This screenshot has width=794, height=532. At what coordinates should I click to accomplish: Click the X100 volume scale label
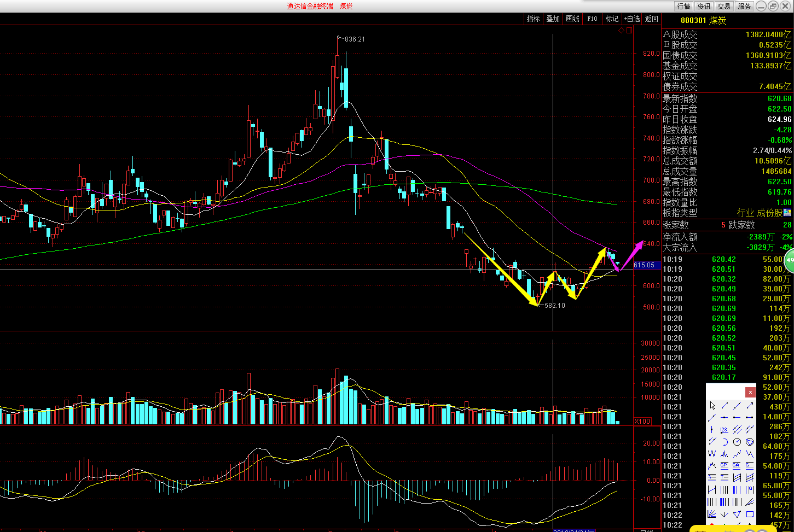[x=642, y=421]
